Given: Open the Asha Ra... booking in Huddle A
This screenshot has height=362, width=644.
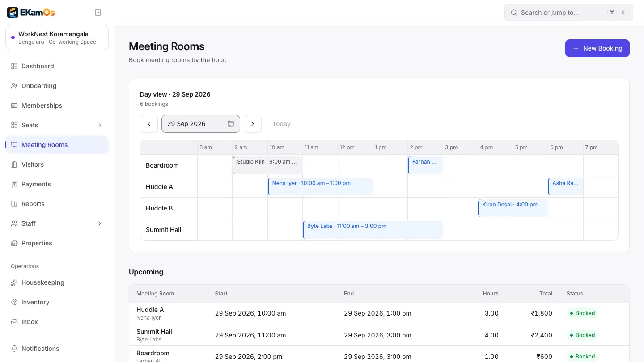Looking at the screenshot, I should point(566,186).
